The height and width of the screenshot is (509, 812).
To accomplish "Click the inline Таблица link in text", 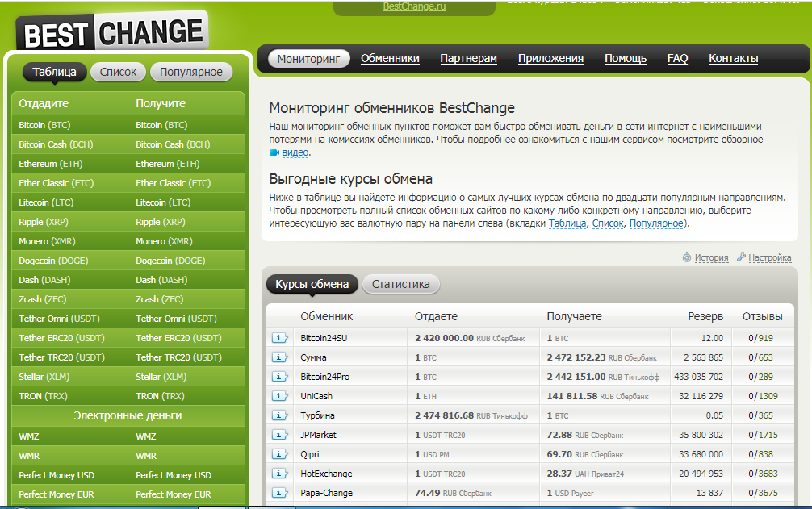I will 567,223.
